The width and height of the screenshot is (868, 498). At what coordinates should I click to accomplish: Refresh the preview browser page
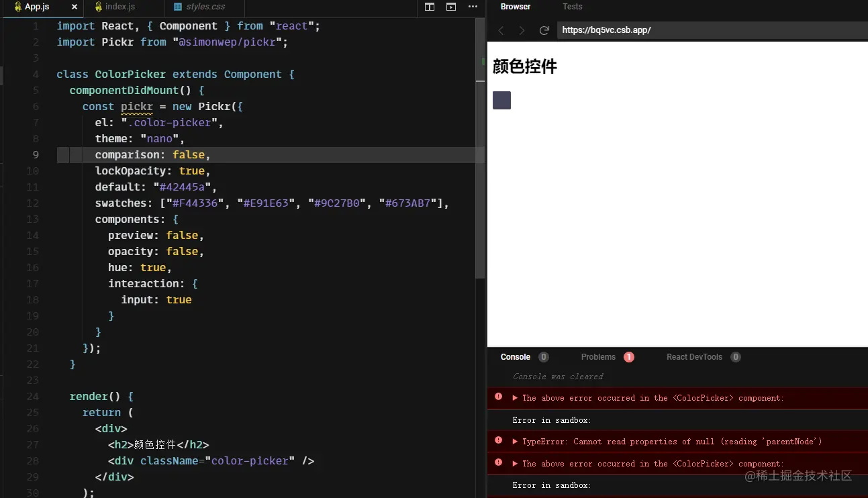coord(544,30)
